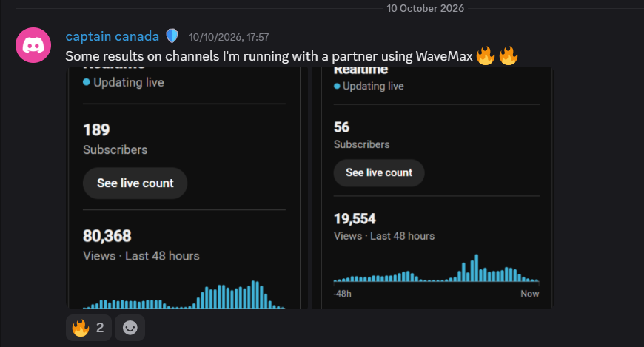Click Updating live status in right screenshot
The height and width of the screenshot is (347, 644).
369,87
